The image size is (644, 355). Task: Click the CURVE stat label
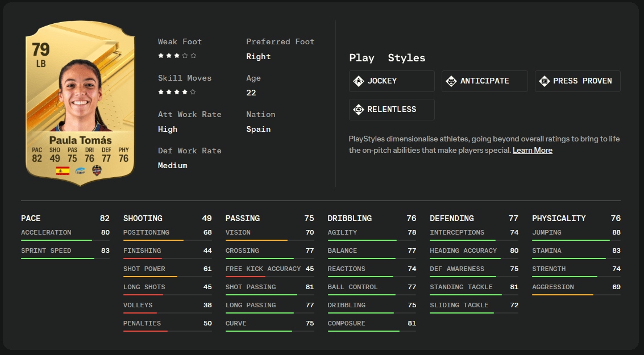pos(236,323)
